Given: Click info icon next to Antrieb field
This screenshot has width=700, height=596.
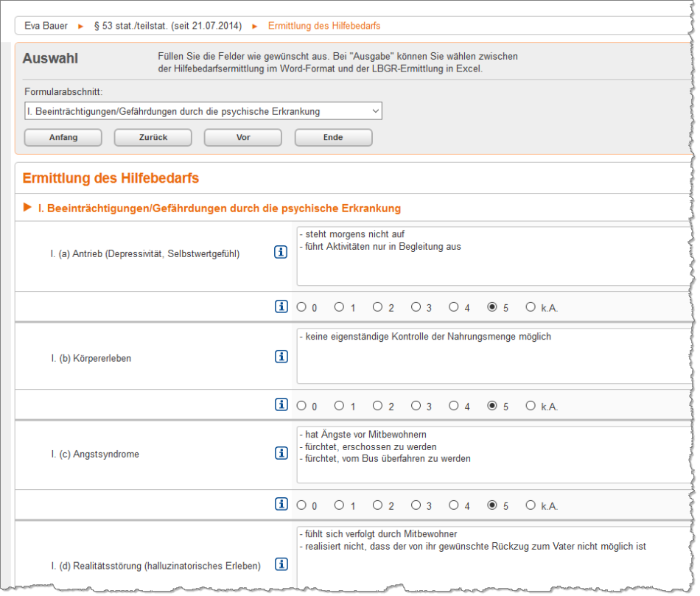Looking at the screenshot, I should [281, 253].
